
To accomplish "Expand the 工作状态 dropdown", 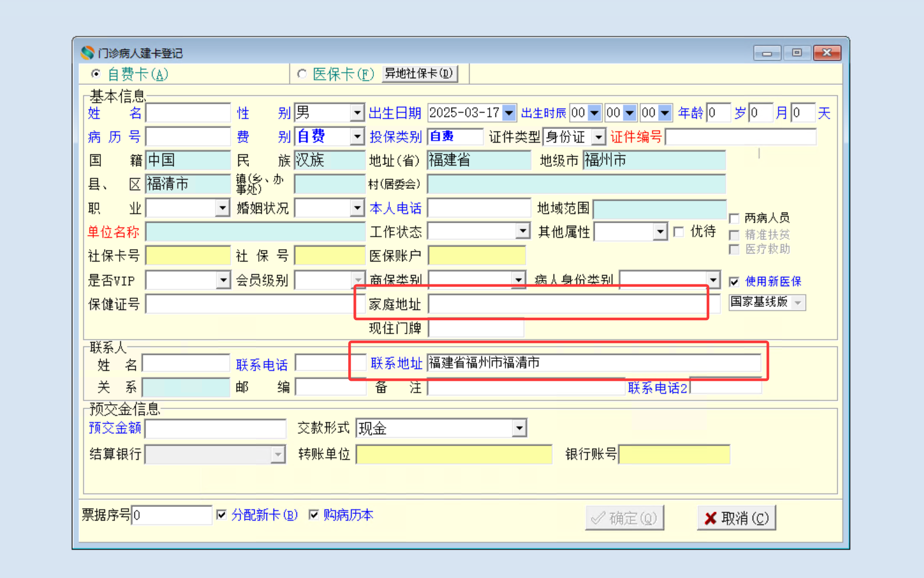I will tap(522, 231).
